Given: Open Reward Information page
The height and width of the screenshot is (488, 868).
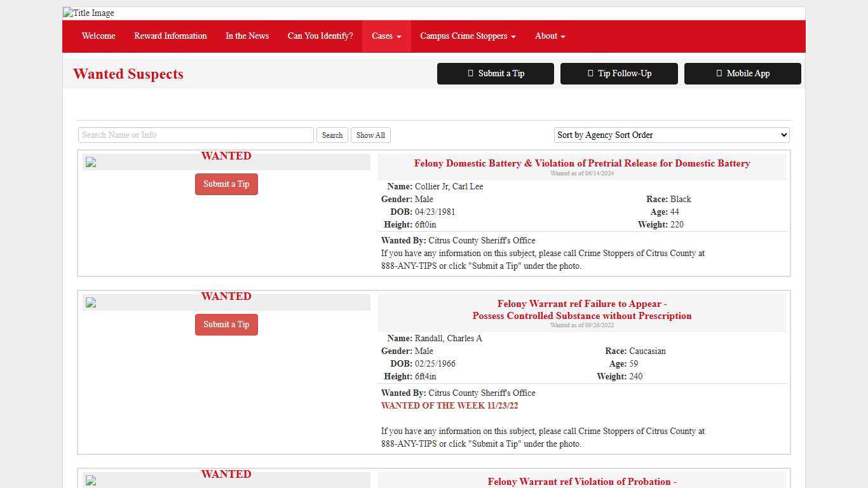Looking at the screenshot, I should click(170, 36).
